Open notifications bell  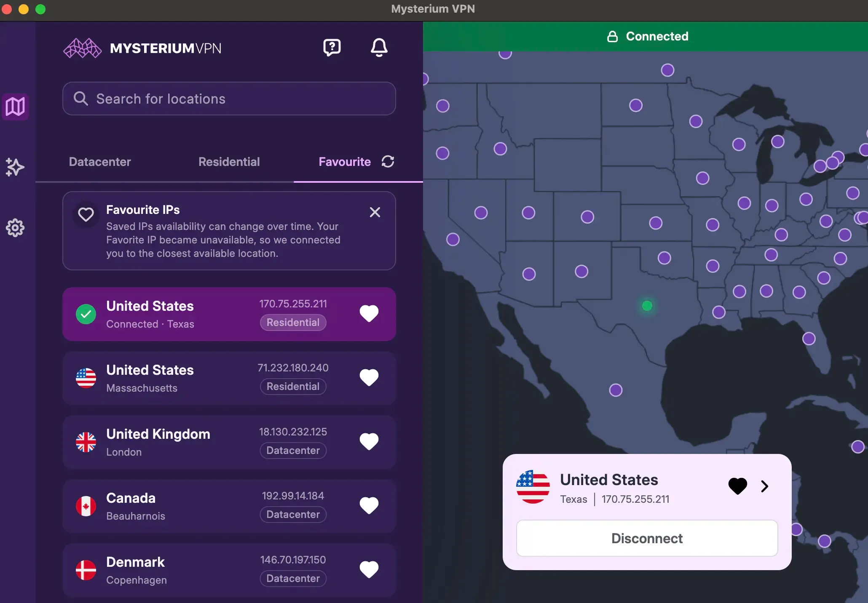[x=379, y=48]
